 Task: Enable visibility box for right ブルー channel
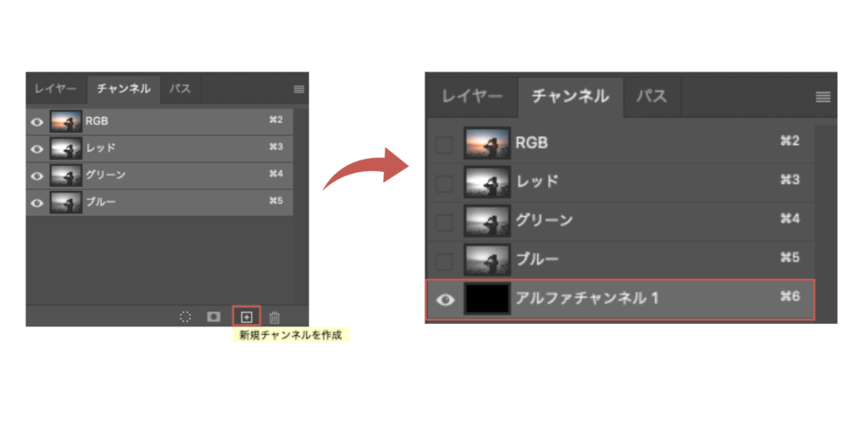tap(444, 260)
